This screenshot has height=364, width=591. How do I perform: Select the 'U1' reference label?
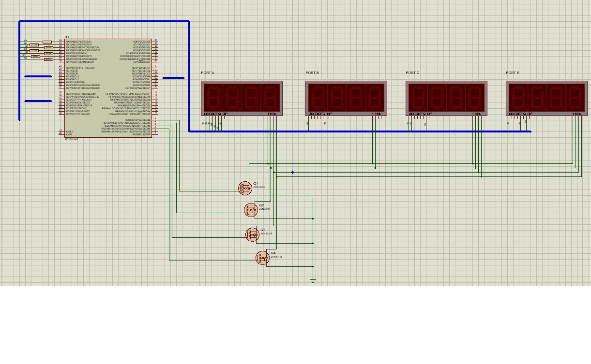67,37
